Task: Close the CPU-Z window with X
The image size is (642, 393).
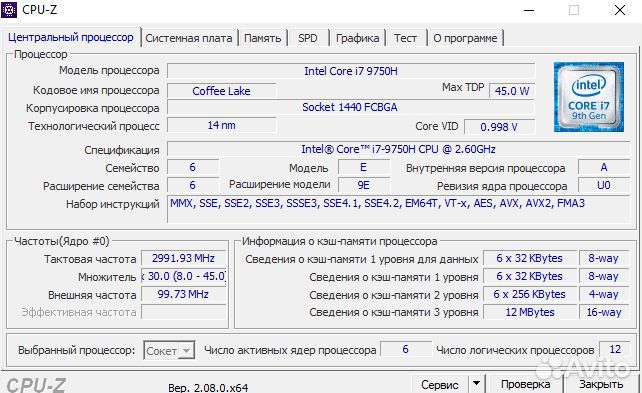Action: tap(620, 10)
